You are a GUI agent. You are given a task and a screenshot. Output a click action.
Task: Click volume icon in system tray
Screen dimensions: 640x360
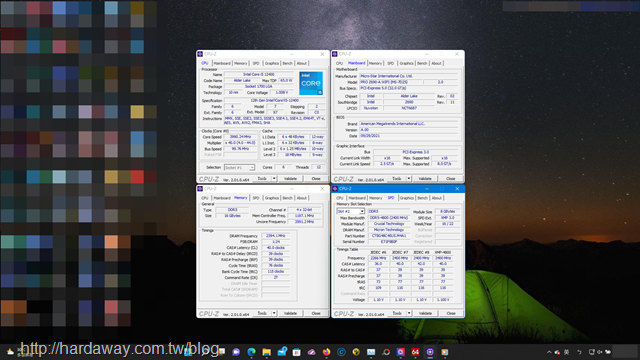pyautogui.click(x=600, y=352)
